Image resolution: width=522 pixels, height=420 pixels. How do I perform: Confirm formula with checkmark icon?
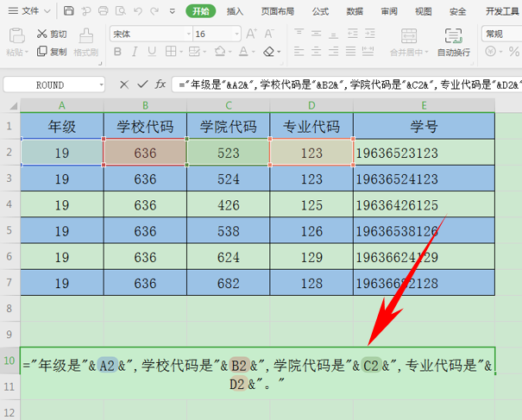coord(142,85)
